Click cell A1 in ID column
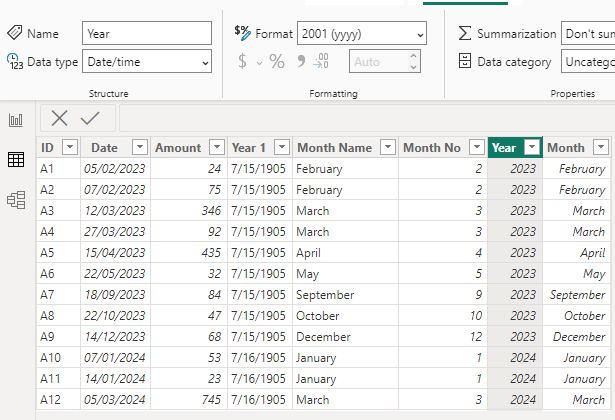This screenshot has height=420, width=615. click(58, 169)
